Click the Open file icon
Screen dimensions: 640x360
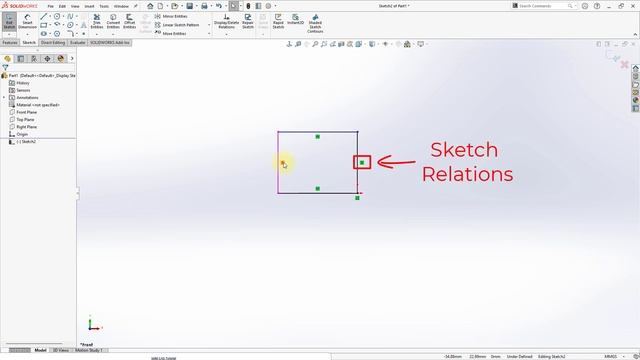pos(175,6)
